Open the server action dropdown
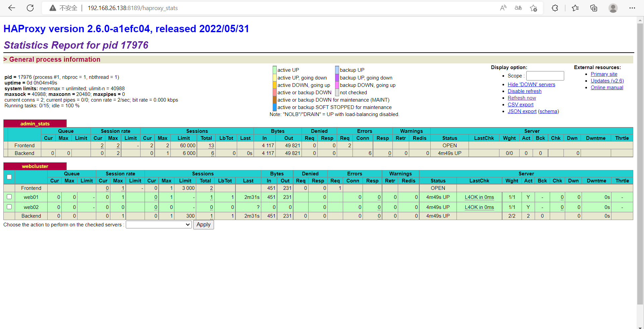644x329 pixels. pos(159,225)
